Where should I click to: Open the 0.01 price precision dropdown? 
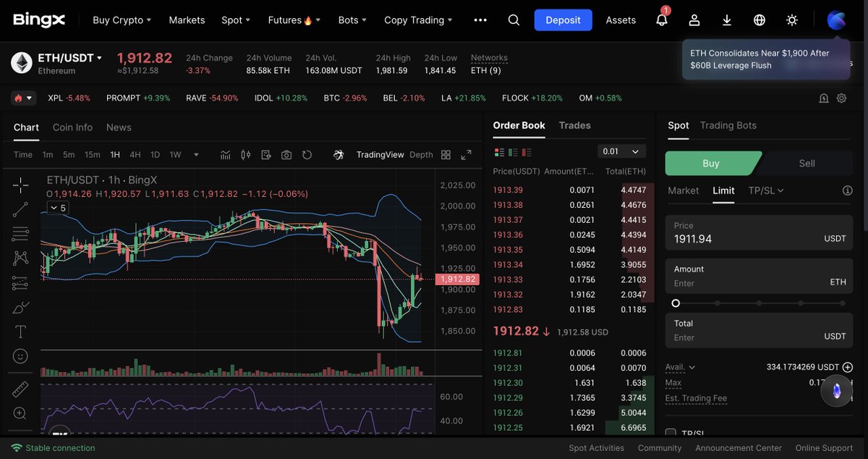(621, 151)
